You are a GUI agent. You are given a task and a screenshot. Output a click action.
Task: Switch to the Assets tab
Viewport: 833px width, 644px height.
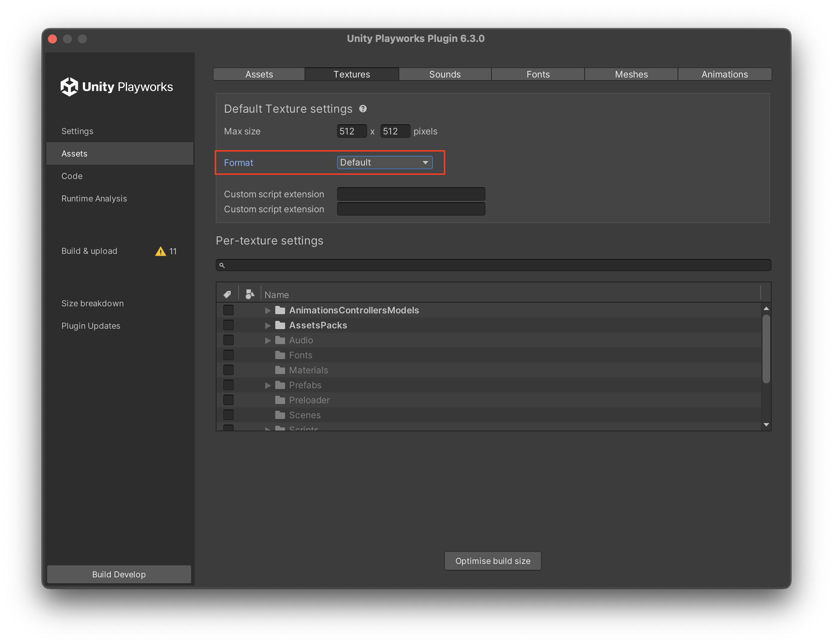[x=259, y=75]
